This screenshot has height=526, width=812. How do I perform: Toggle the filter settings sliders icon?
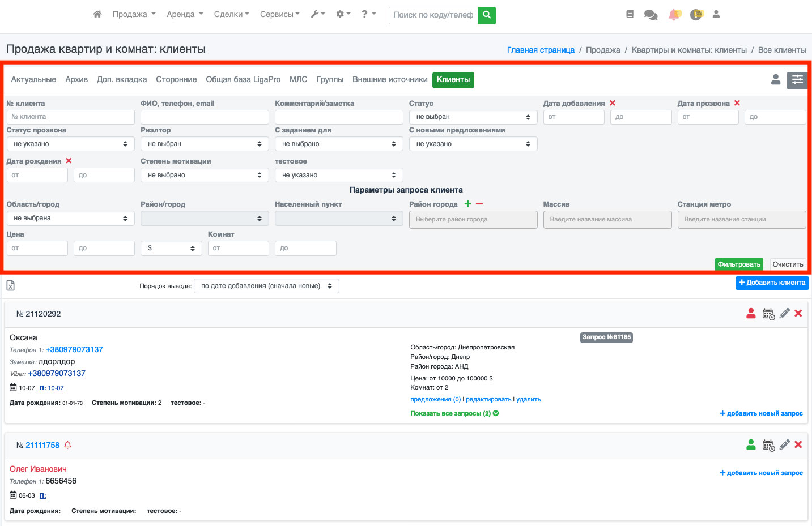(797, 80)
